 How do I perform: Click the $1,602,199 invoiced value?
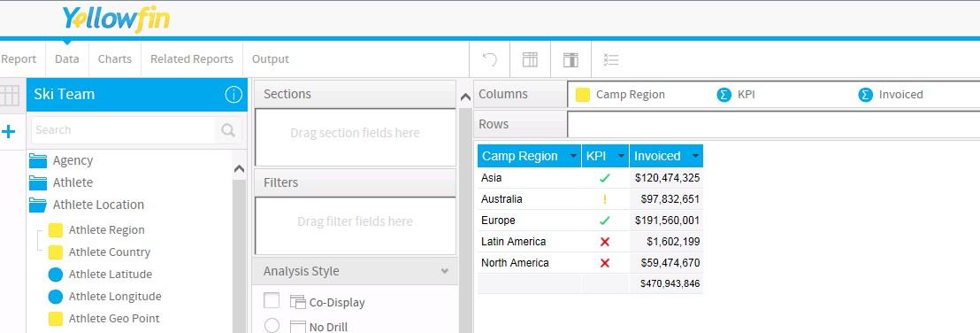tap(673, 242)
